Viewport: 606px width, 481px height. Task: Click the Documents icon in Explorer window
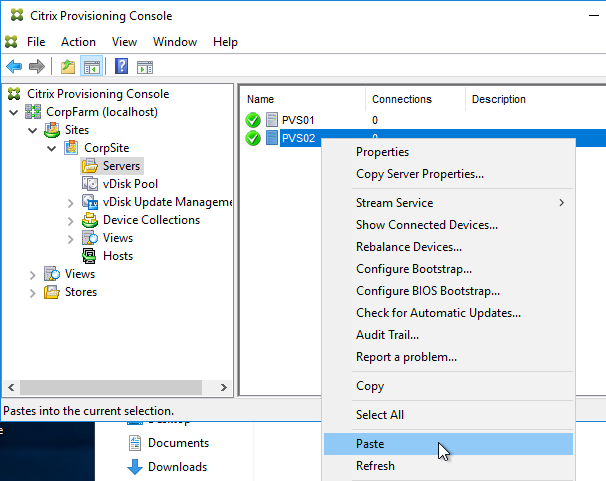click(x=135, y=443)
